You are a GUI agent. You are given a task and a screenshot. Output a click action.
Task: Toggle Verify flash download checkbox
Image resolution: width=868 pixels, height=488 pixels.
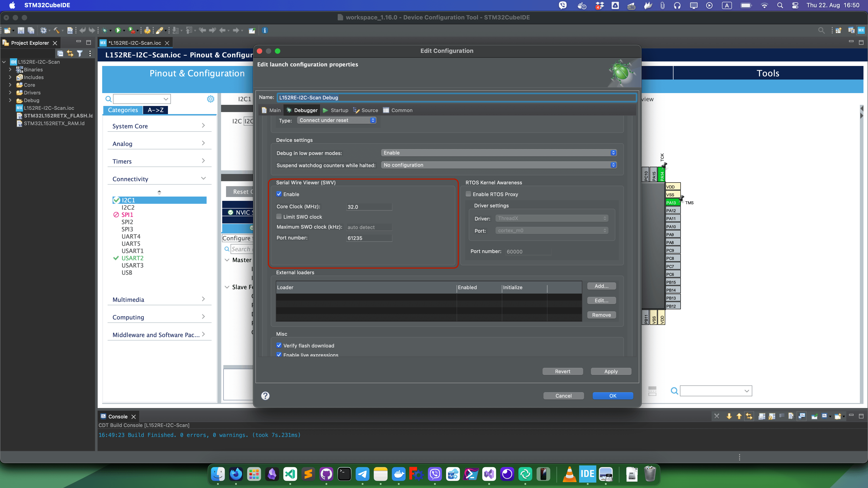(279, 345)
